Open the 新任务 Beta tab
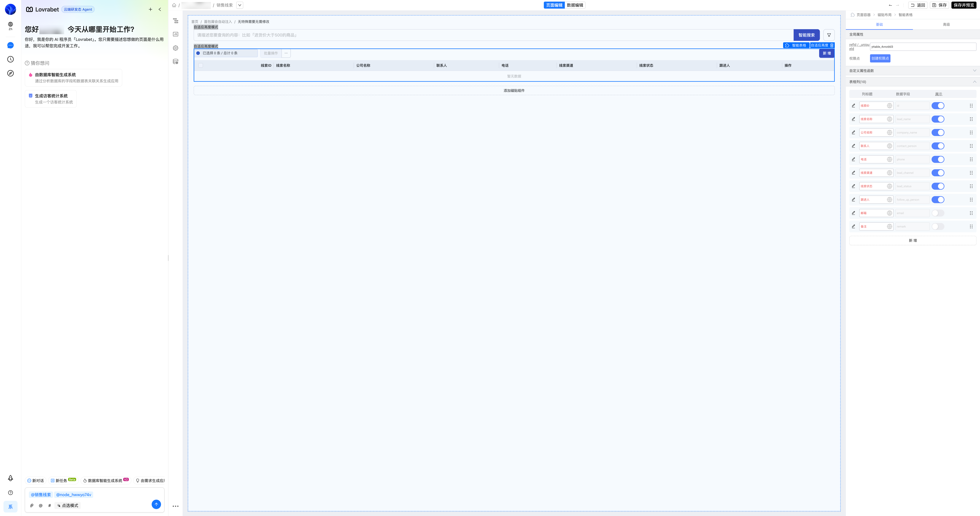980x516 pixels. 64,481
